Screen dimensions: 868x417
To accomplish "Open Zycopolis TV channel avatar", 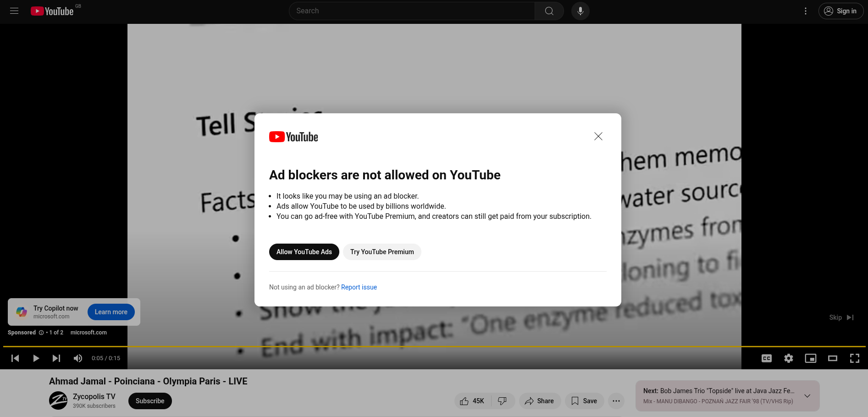I will coord(58,400).
